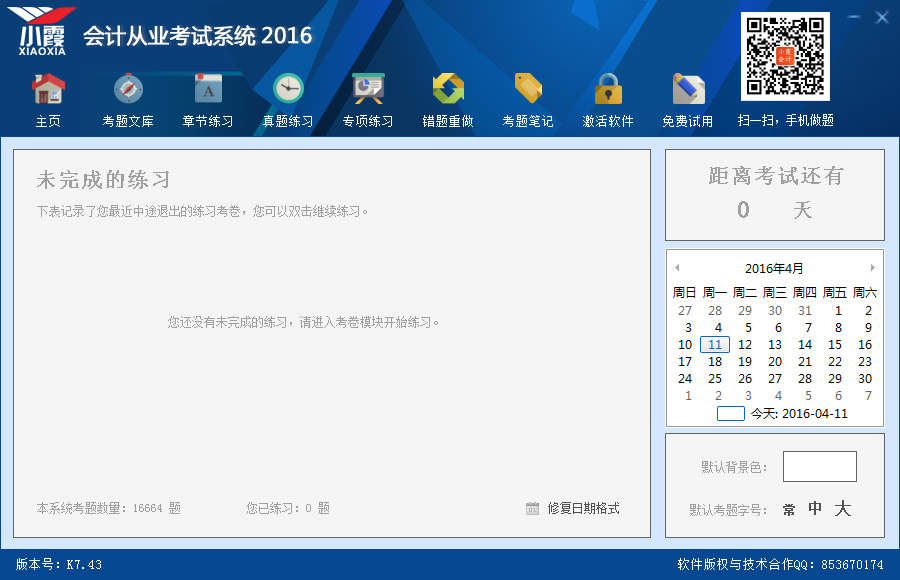
Task: Click the QR code for mobile practice
Action: pos(785,56)
